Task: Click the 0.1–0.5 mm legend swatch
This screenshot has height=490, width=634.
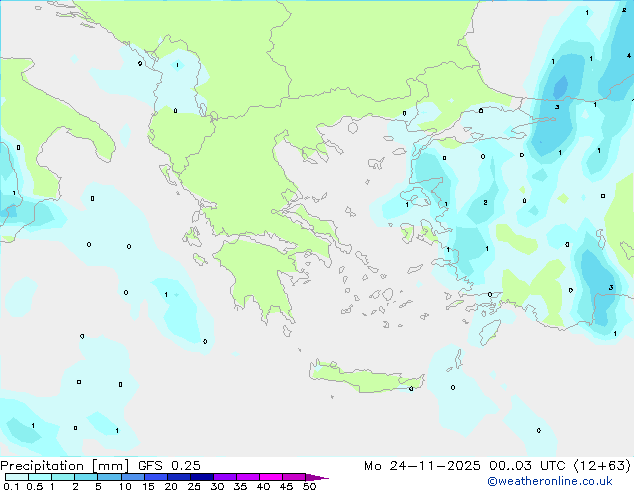Action: pos(17,477)
